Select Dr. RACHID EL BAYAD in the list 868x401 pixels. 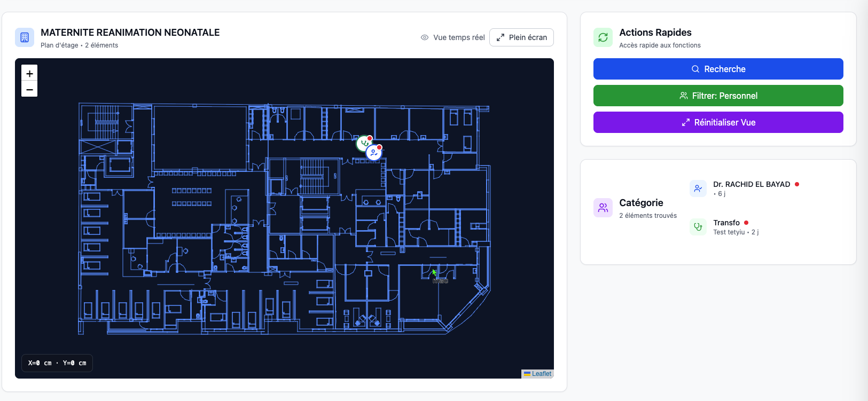pos(751,184)
